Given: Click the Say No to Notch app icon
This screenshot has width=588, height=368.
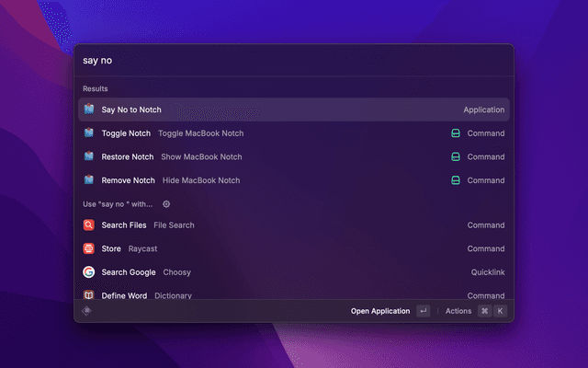Looking at the screenshot, I should pyautogui.click(x=89, y=109).
